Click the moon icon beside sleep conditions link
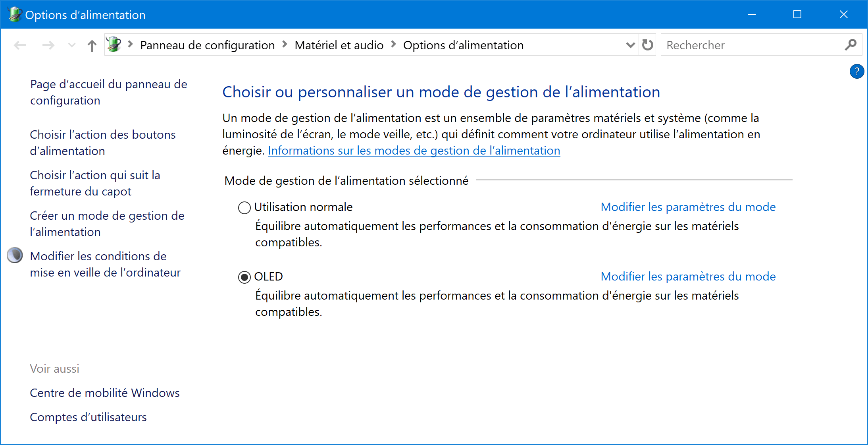This screenshot has width=868, height=445. [x=15, y=255]
